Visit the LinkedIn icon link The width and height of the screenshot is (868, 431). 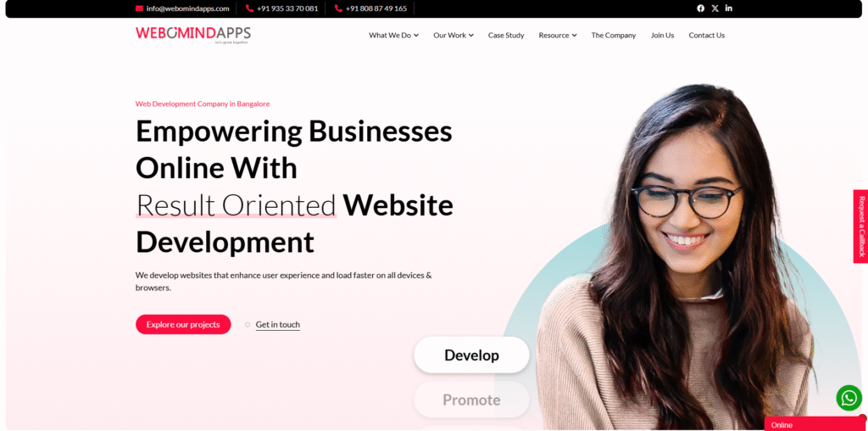pos(728,8)
